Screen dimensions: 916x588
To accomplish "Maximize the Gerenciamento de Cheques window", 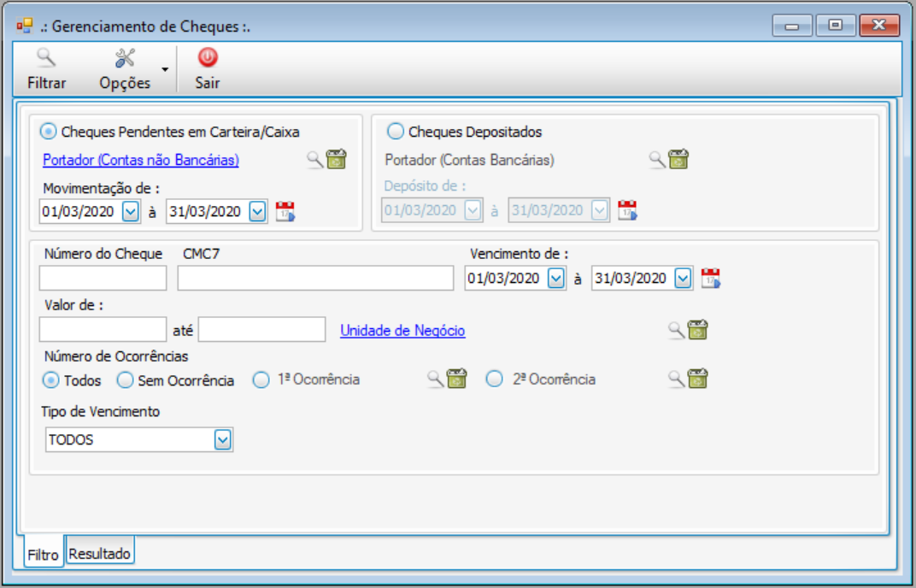I will [836, 26].
